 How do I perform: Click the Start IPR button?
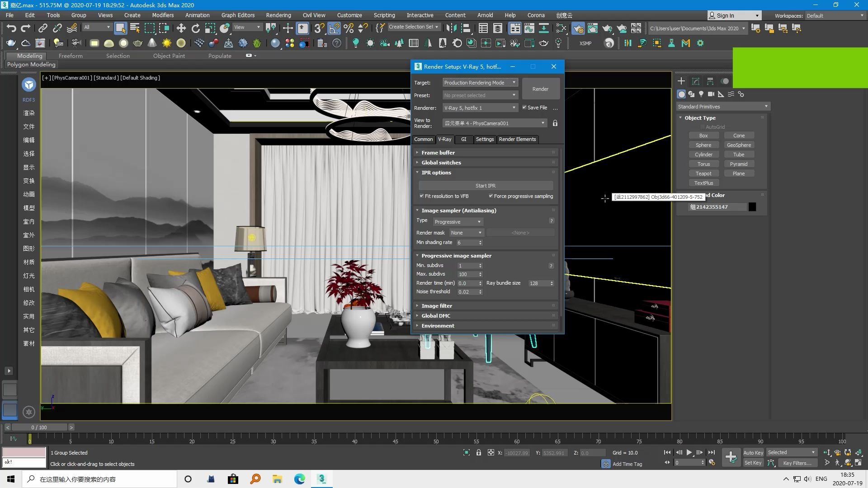point(486,186)
